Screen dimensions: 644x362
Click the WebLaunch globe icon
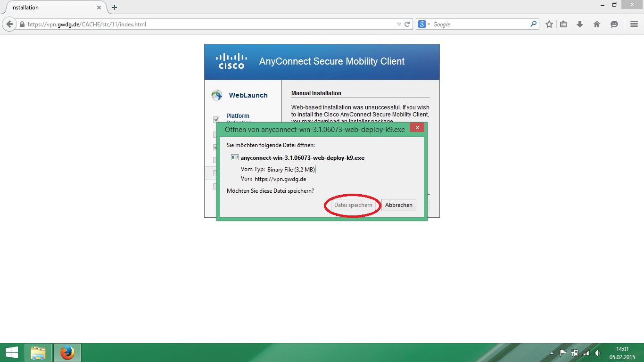pyautogui.click(x=217, y=95)
